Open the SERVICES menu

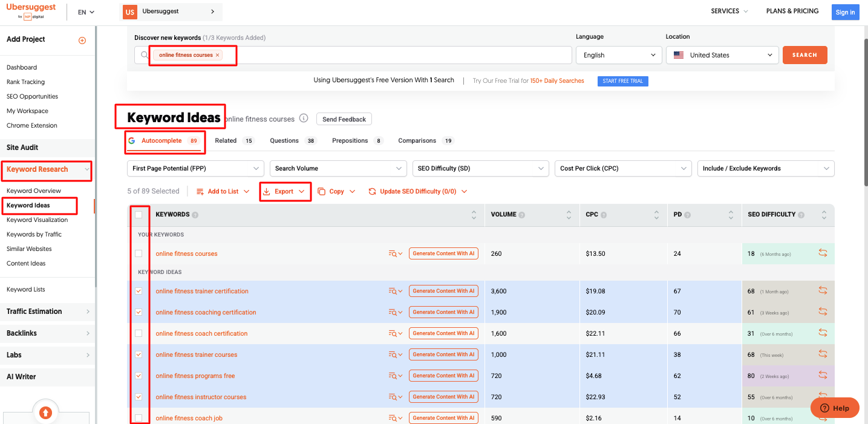click(729, 11)
